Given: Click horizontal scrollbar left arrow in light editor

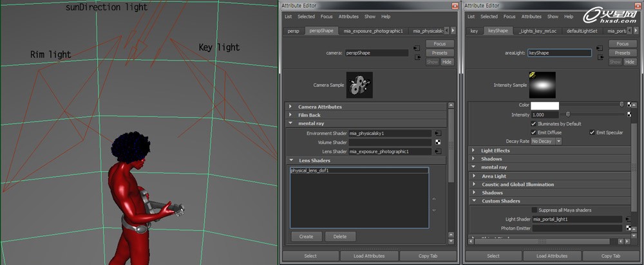Looking at the screenshot, I should click(x=471, y=241).
